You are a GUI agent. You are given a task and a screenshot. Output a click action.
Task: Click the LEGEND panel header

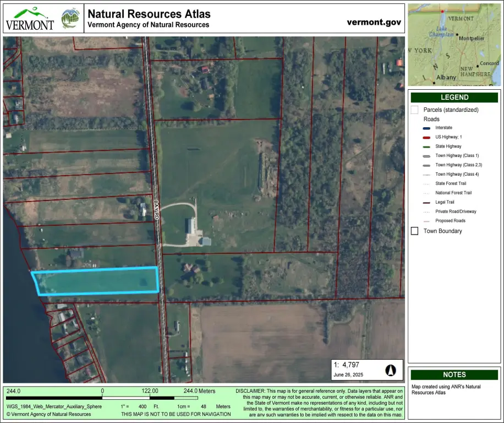click(x=454, y=97)
